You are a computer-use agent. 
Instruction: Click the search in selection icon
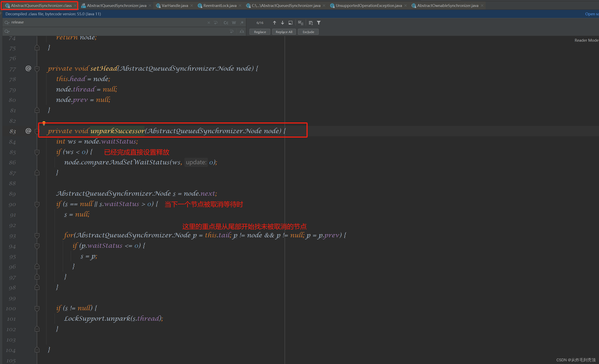click(290, 23)
